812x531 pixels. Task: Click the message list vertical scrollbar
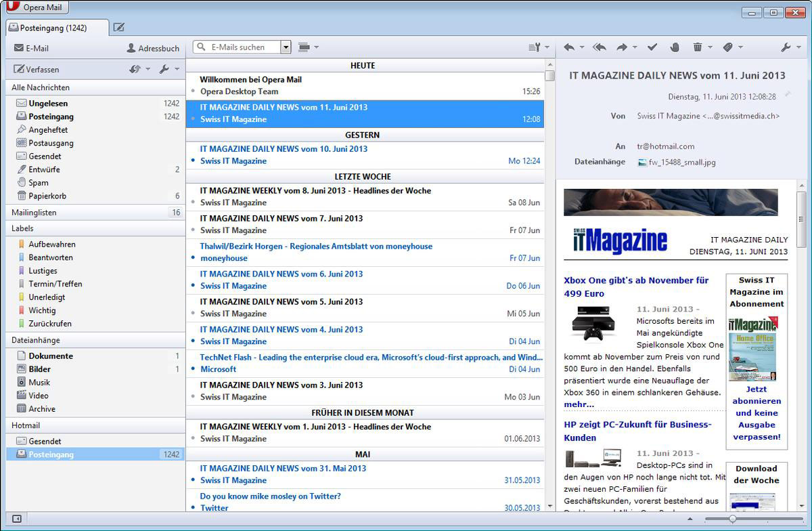(x=549, y=284)
